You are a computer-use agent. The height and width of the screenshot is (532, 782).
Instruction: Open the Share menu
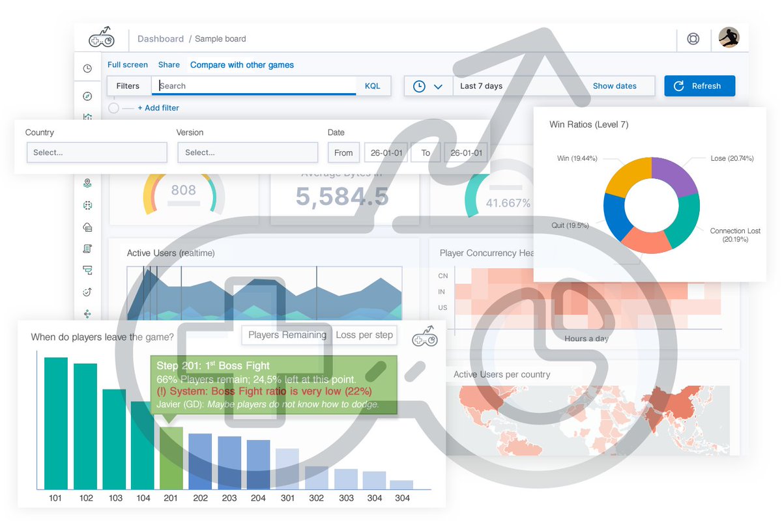point(169,64)
